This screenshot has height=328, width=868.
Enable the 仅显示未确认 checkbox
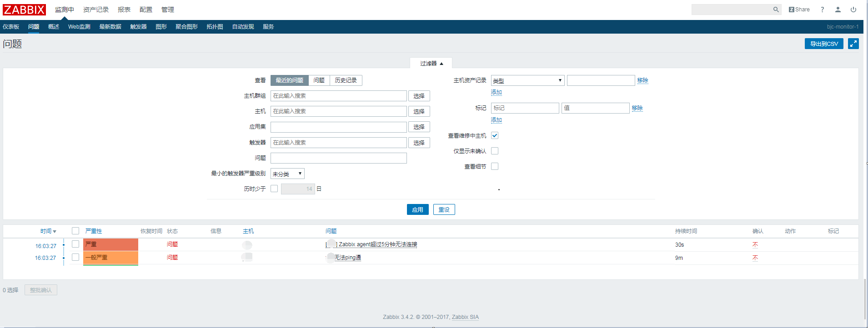tap(495, 151)
